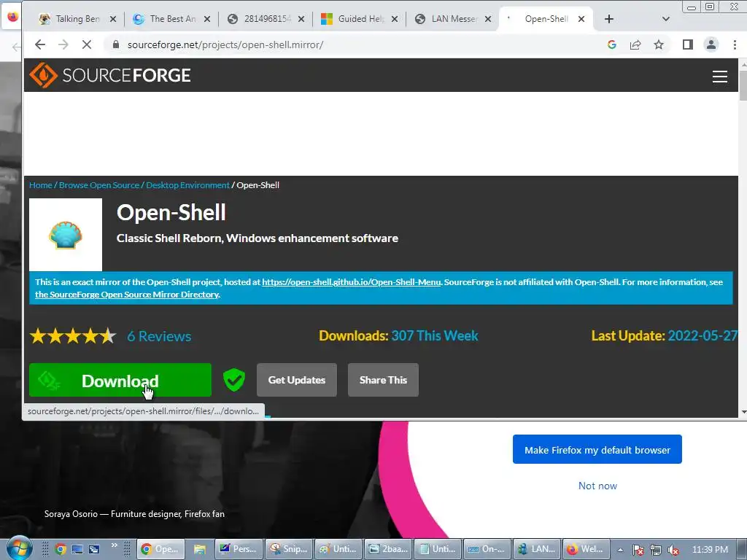This screenshot has height=560, width=747.
Task: Open the SourceForge Open Source Mirror Directory link
Action: pos(127,295)
